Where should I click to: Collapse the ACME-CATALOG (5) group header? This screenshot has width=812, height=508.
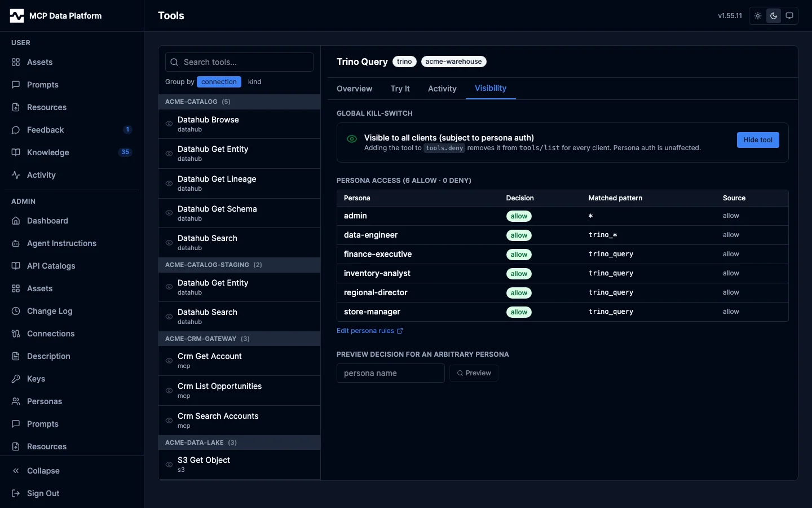pyautogui.click(x=239, y=102)
